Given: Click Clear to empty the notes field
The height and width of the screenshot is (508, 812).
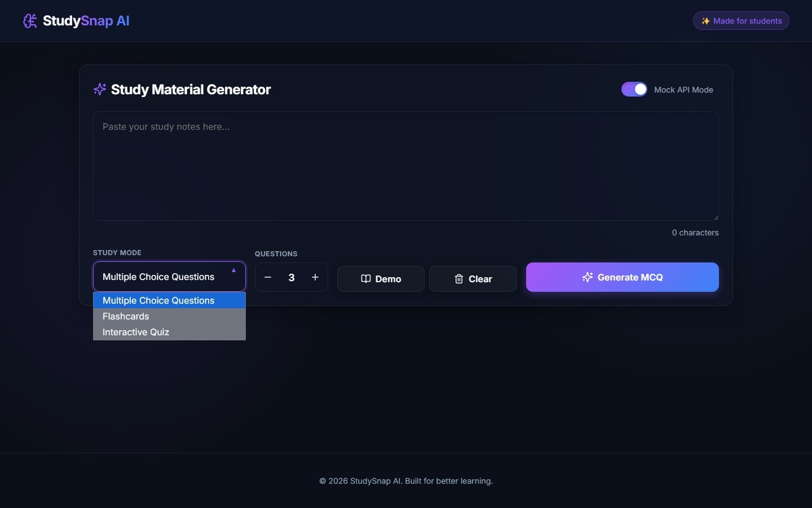Looking at the screenshot, I should 473,279.
